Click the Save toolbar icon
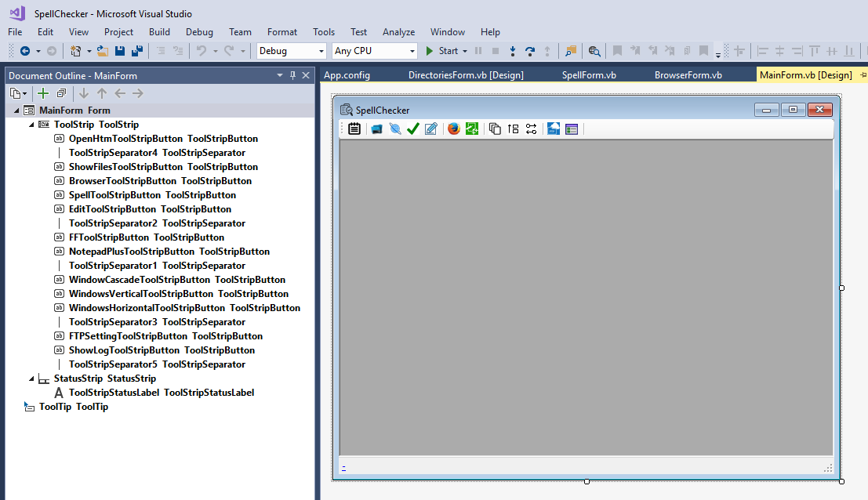The image size is (868, 500). click(119, 51)
